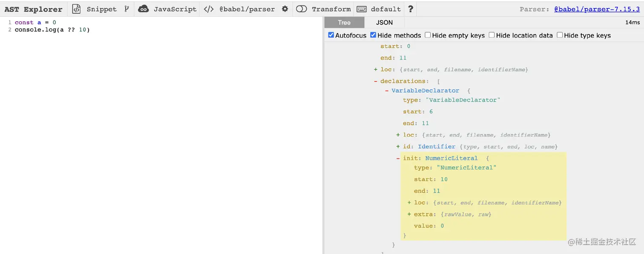The image size is (644, 254).
Task: Click code line 2 console.log statement
Action: coord(52,29)
